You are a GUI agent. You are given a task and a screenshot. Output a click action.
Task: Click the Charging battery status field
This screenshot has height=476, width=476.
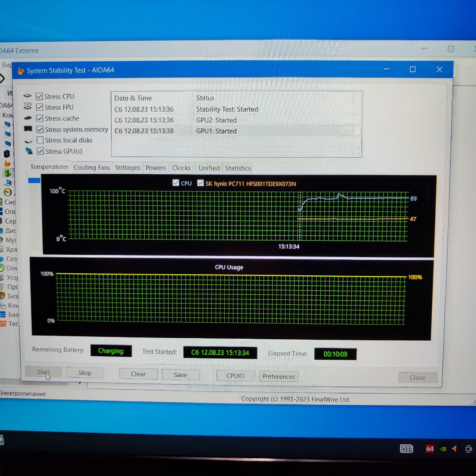(x=111, y=351)
